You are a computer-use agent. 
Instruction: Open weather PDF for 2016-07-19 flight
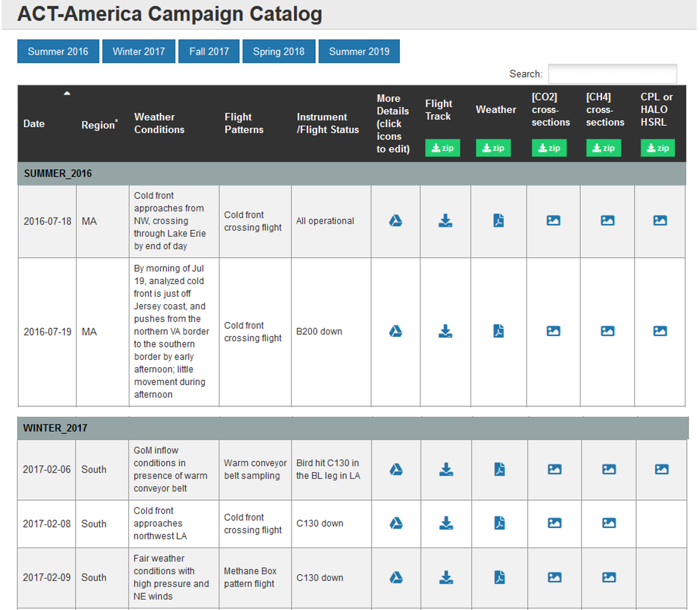pyautogui.click(x=498, y=331)
